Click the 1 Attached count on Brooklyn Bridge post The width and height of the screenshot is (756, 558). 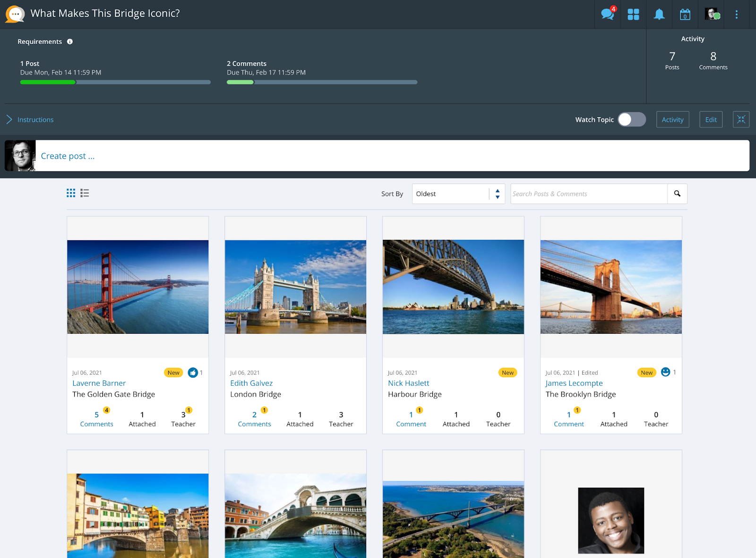(614, 419)
